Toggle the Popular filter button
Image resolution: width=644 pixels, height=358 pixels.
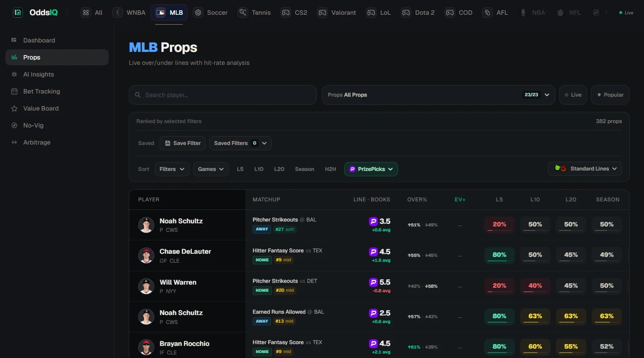(x=610, y=95)
